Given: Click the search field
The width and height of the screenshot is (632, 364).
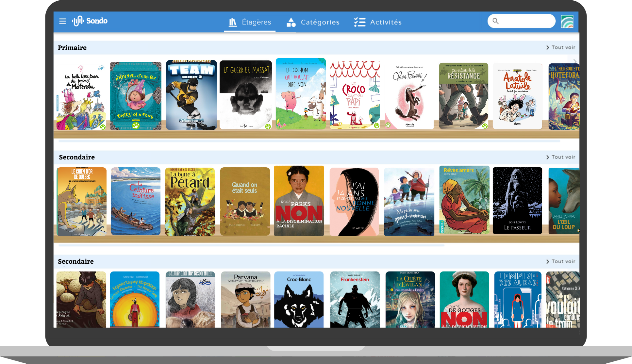Looking at the screenshot, I should pyautogui.click(x=521, y=21).
